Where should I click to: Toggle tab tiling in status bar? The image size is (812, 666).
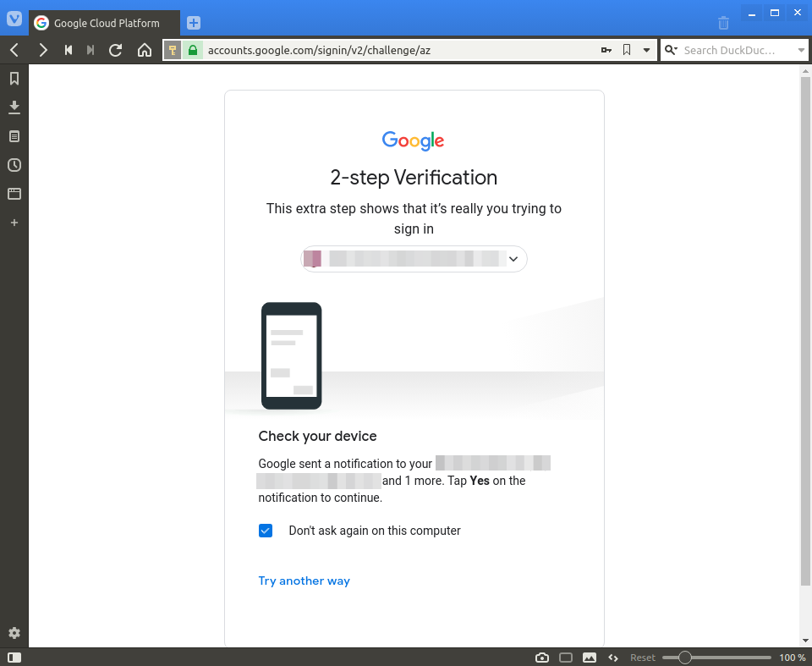tap(566, 658)
